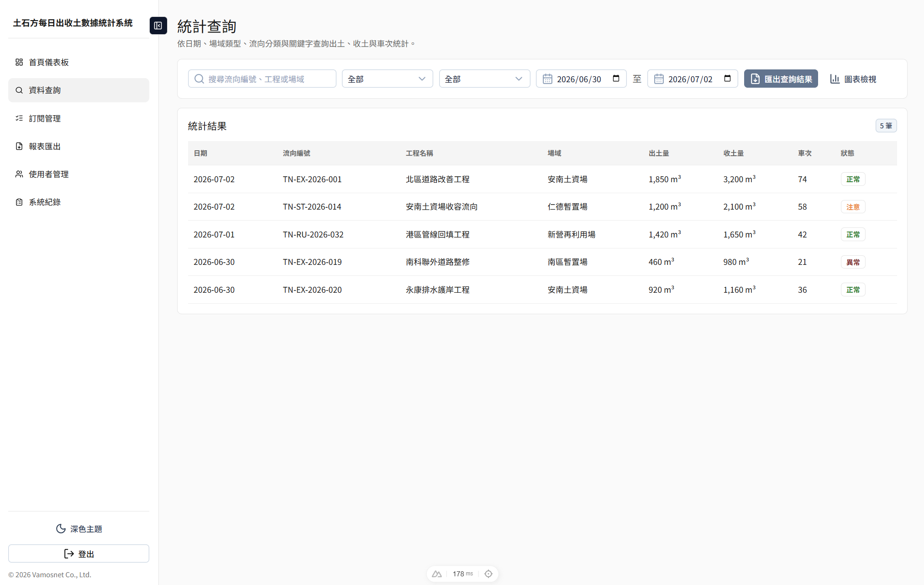Click the project name 安南土資場收容流向
The image size is (924, 585).
point(442,207)
